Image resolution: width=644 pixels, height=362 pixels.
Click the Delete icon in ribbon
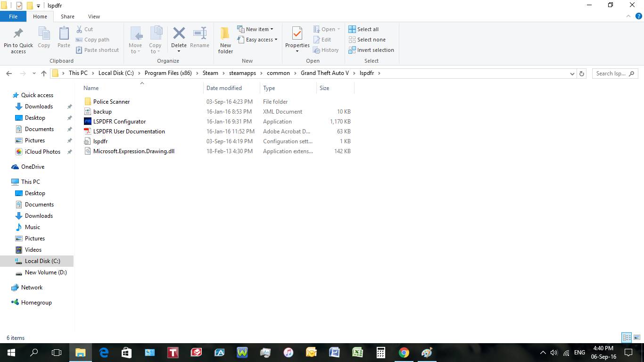coord(179,34)
